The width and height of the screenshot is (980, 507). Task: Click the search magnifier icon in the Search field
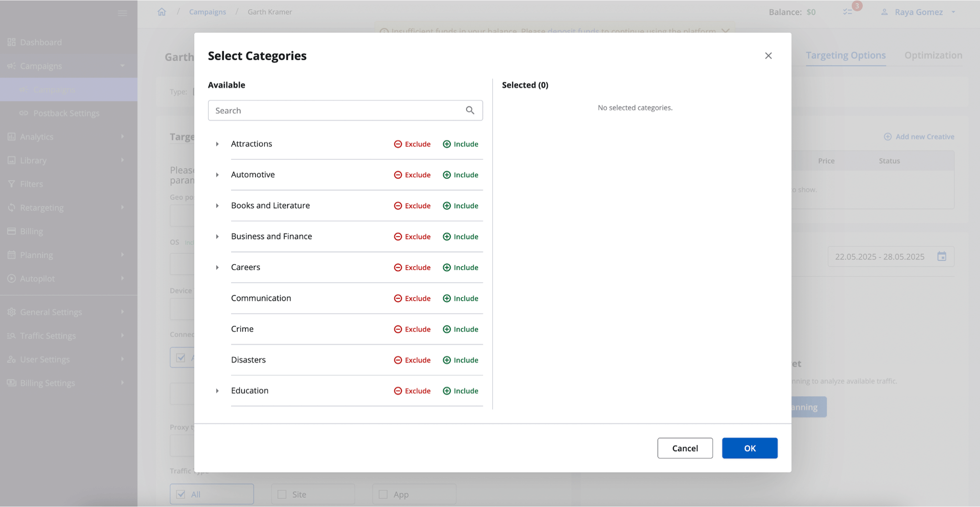(x=470, y=110)
